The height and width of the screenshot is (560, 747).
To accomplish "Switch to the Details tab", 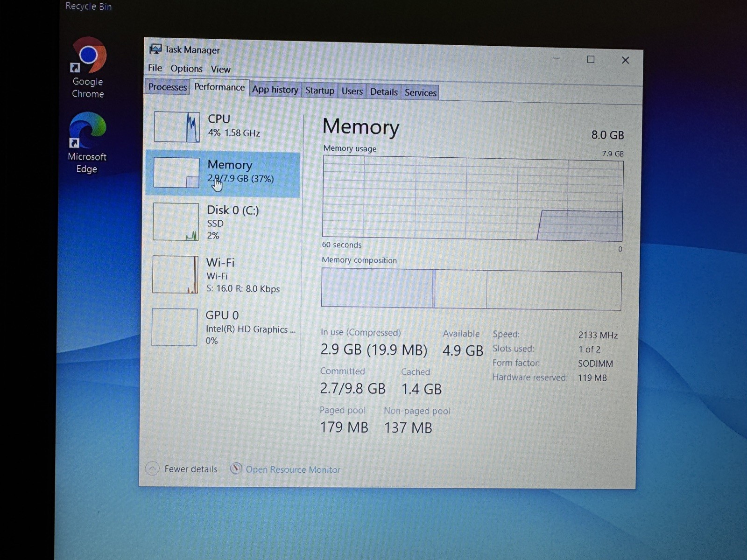I will (384, 92).
